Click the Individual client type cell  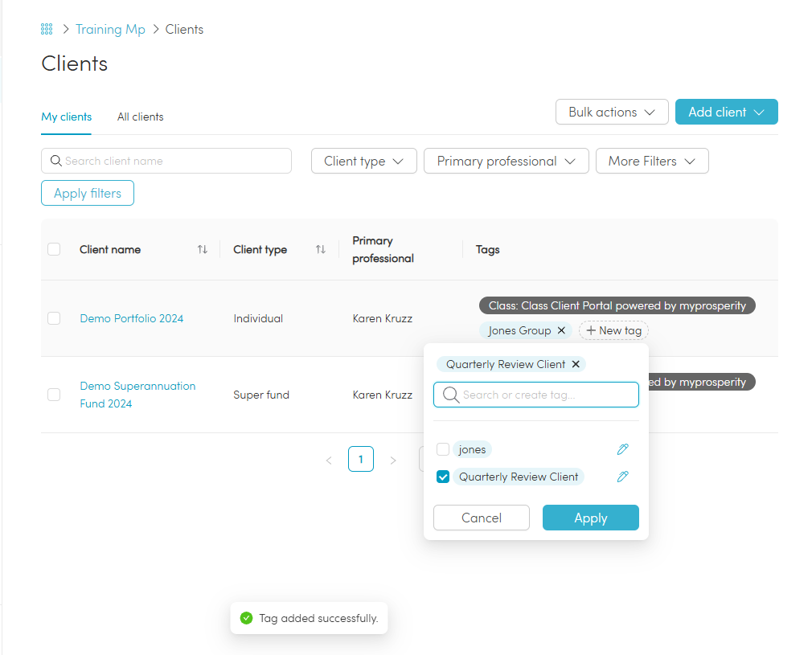point(258,318)
